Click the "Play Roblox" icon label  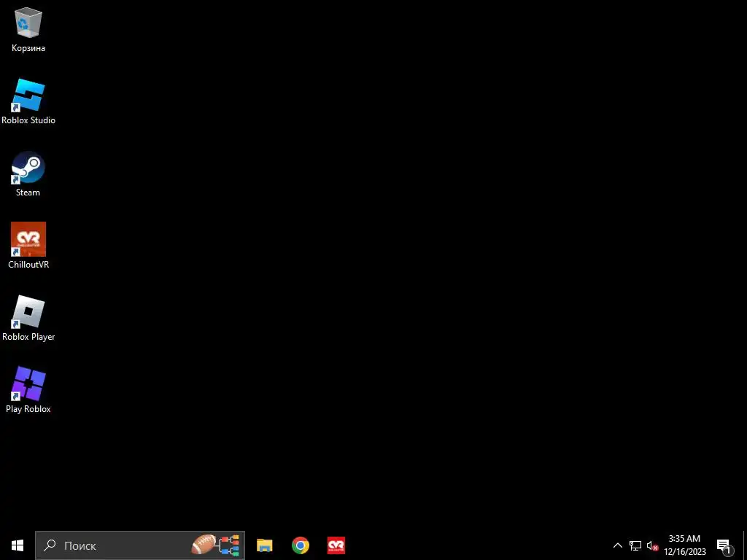(x=28, y=409)
